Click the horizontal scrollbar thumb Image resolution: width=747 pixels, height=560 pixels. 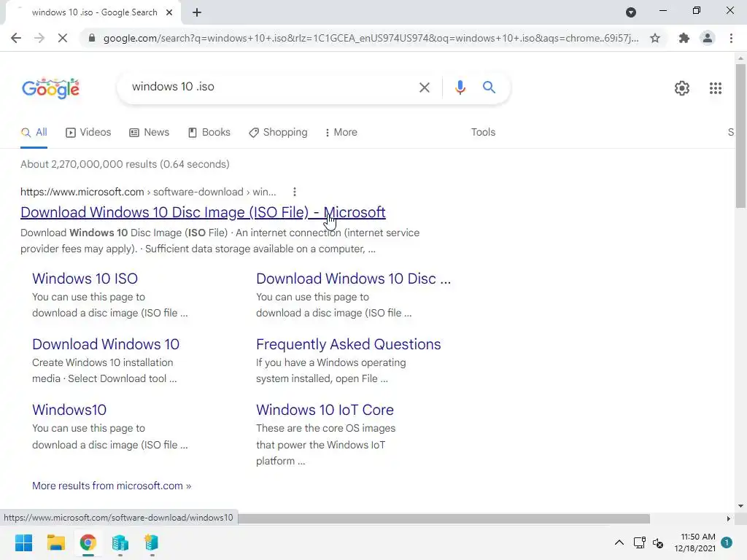444,518
